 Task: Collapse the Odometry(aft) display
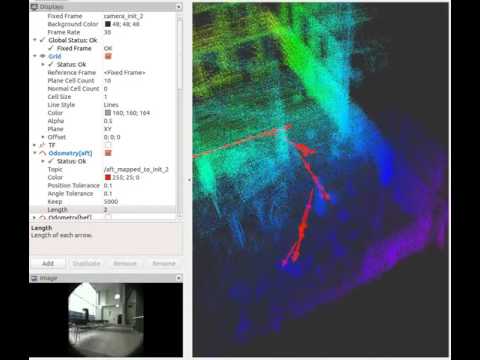coord(35,153)
